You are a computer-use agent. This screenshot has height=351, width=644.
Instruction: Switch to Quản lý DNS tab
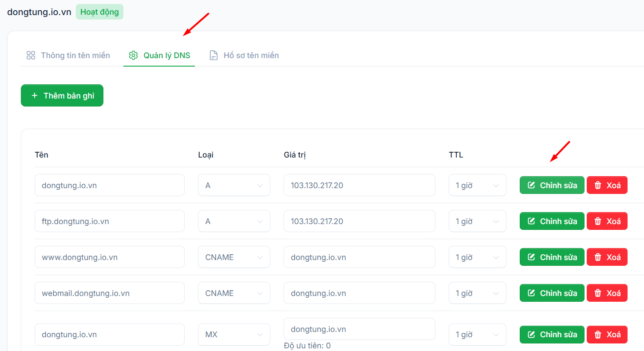159,55
